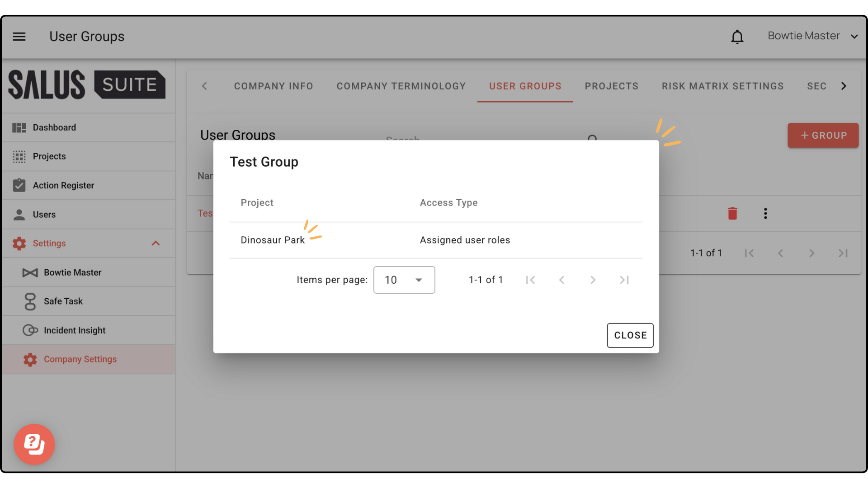The image size is (868, 488).
Task: Open the three-dot options menu
Action: (765, 213)
